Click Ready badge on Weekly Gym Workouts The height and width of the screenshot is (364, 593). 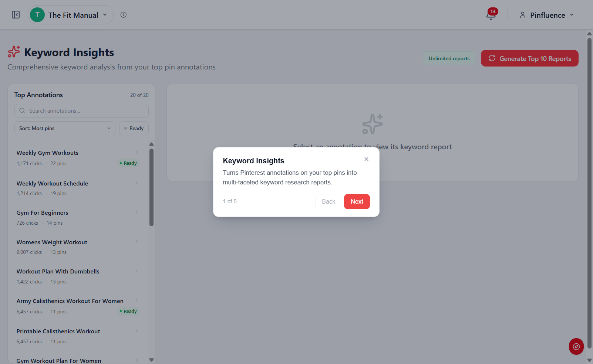[128, 163]
